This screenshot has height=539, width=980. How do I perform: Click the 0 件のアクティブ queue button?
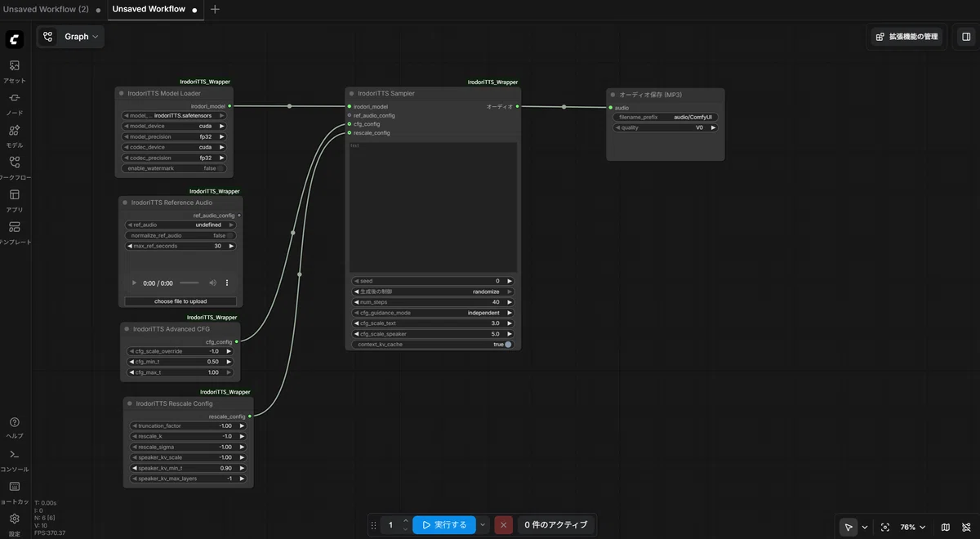coord(555,525)
